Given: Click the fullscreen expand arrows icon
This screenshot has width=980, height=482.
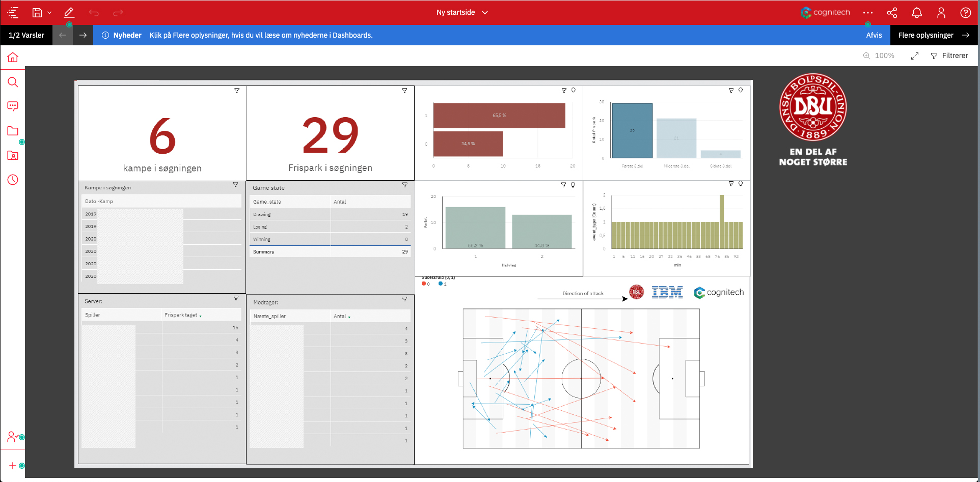Looking at the screenshot, I should (915, 56).
